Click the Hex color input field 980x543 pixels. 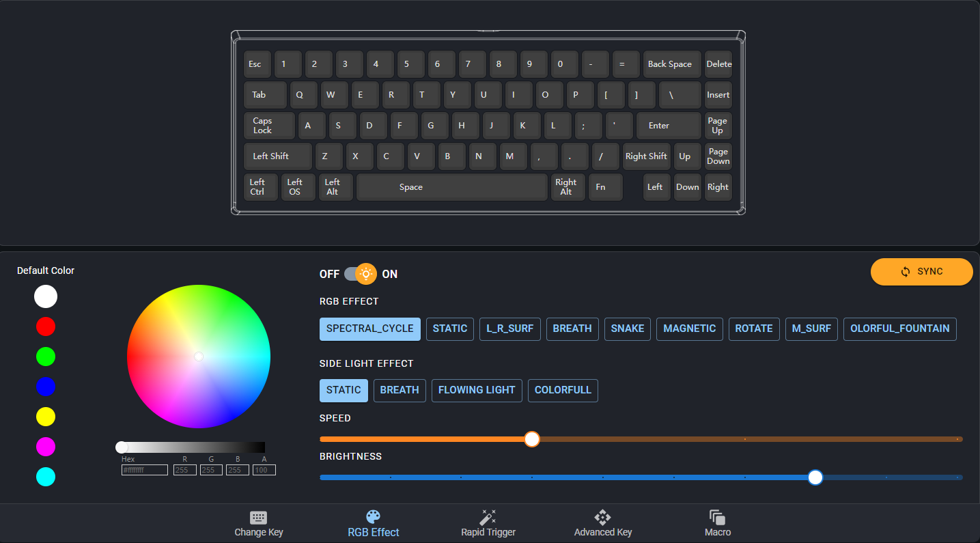click(145, 470)
